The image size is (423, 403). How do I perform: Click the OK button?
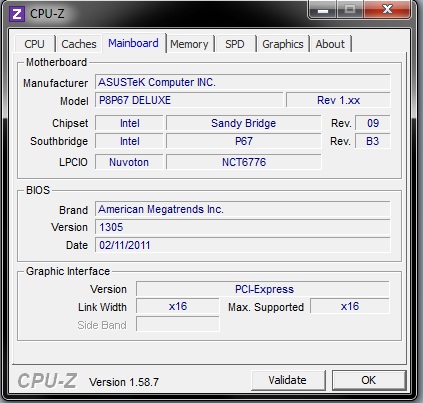pyautogui.click(x=369, y=380)
